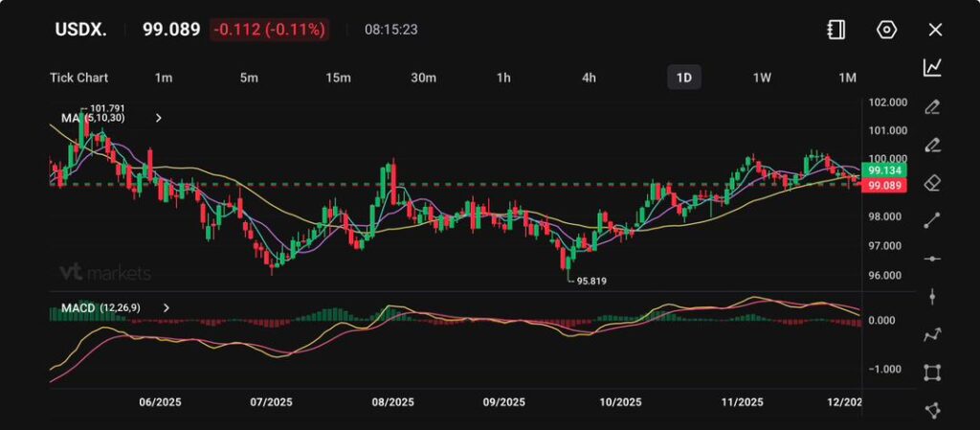
Task: Open chart settings hexagon icon
Action: [x=886, y=30]
